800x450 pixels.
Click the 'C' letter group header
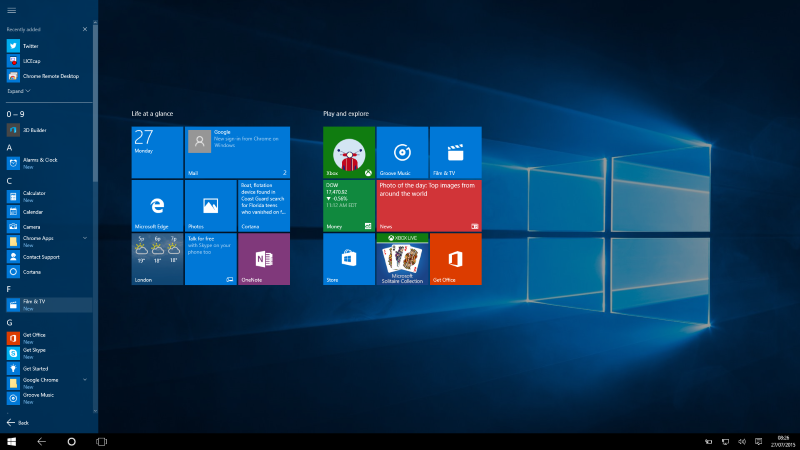point(9,181)
